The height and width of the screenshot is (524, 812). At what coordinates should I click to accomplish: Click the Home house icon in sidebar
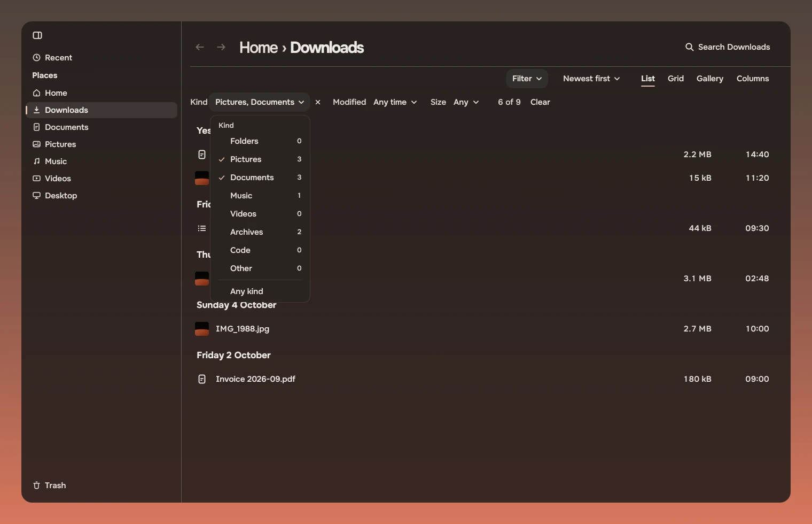tap(36, 93)
